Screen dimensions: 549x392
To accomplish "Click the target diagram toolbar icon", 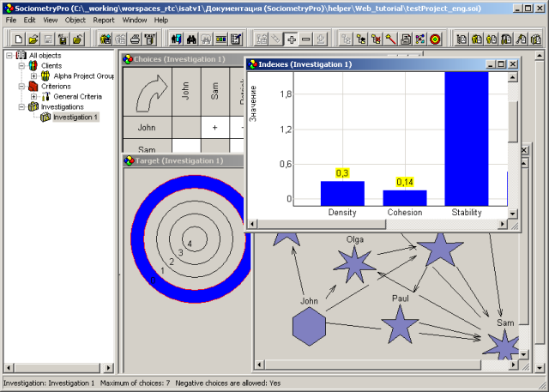I will (x=435, y=39).
